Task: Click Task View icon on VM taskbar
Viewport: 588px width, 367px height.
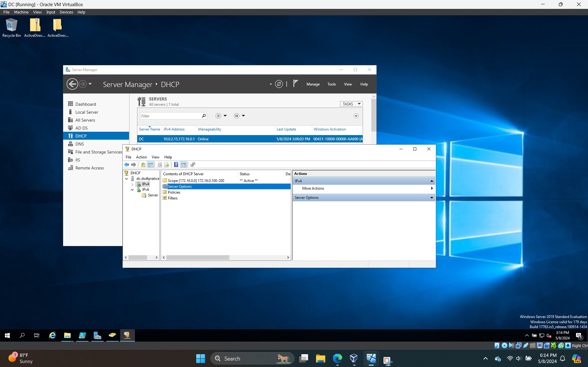Action: pos(37,335)
